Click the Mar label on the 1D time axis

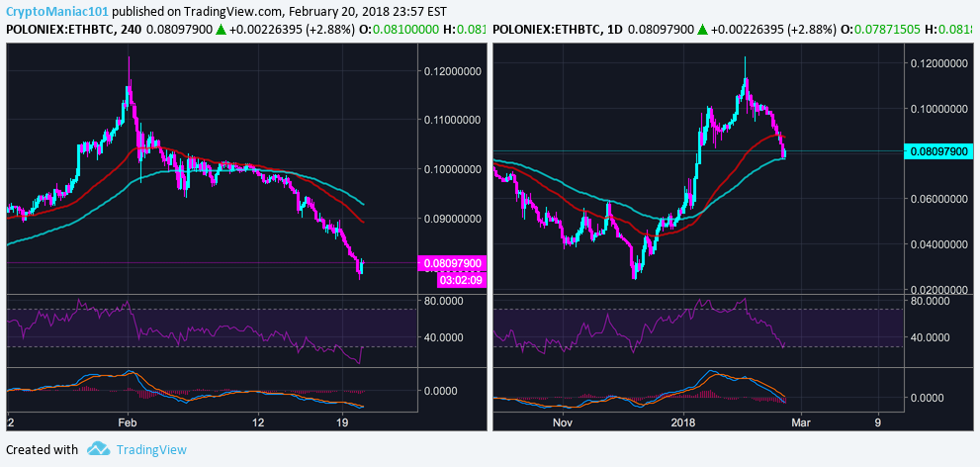[x=803, y=422]
